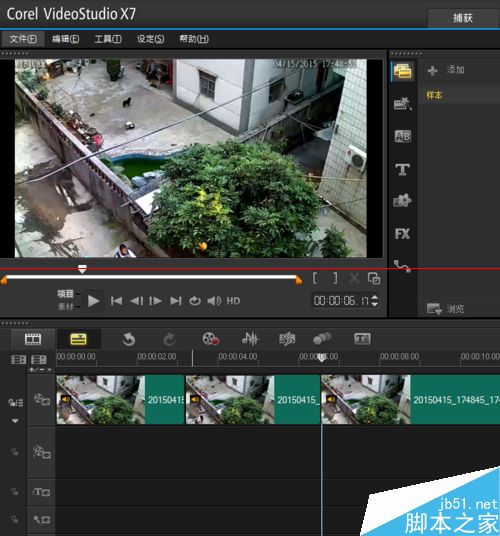Click the Record/Capture option reel icon

[x=211, y=339]
